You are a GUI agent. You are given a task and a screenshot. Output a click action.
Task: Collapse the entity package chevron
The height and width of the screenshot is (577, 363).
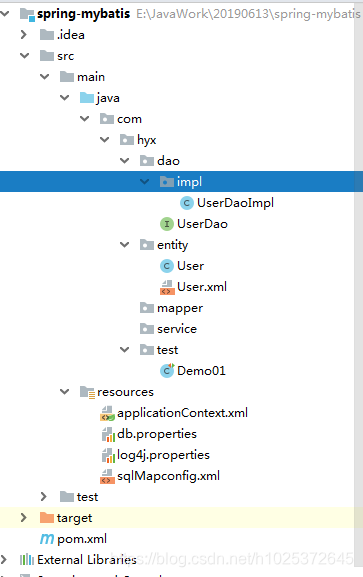pyautogui.click(x=125, y=244)
